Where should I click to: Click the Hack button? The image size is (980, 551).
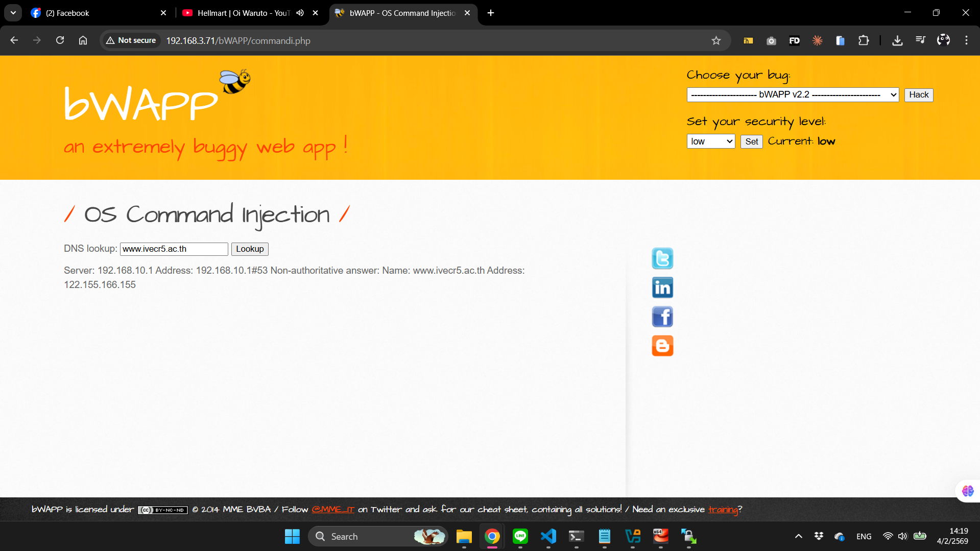[x=918, y=95]
